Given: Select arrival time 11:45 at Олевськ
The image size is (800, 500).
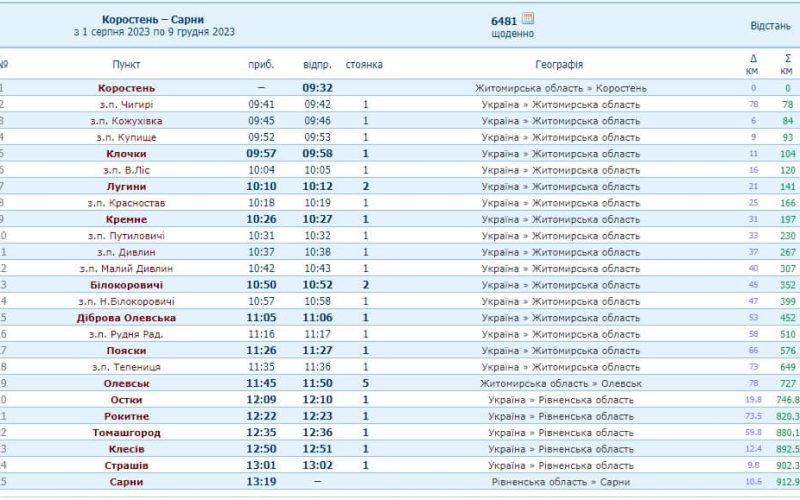Looking at the screenshot, I should pos(261,383).
